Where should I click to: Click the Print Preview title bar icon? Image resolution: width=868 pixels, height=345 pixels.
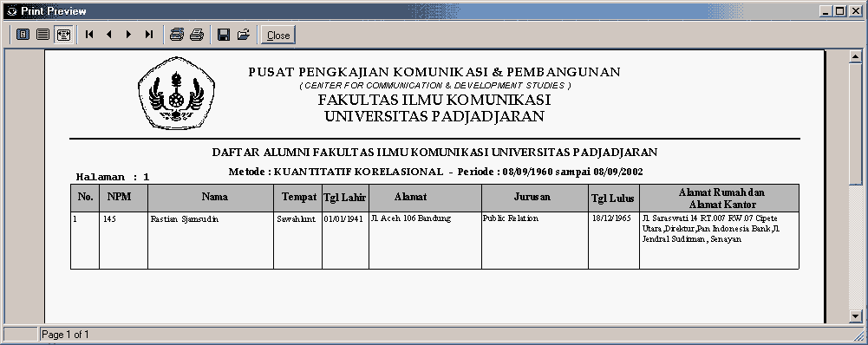coord(11,11)
